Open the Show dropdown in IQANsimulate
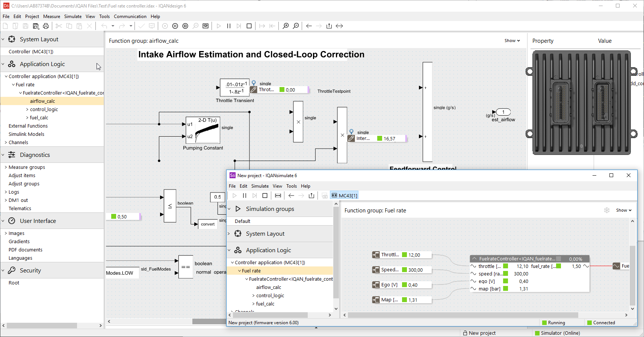644x337 pixels. click(x=624, y=210)
